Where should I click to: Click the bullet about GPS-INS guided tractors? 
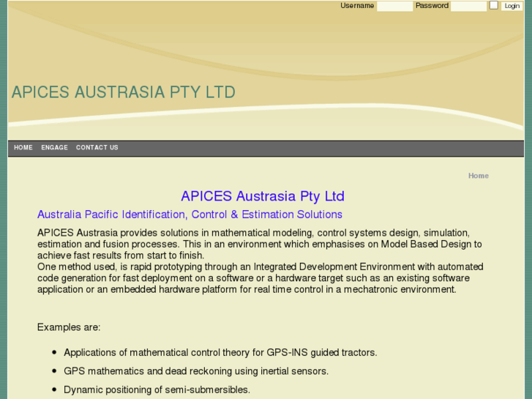click(x=220, y=352)
